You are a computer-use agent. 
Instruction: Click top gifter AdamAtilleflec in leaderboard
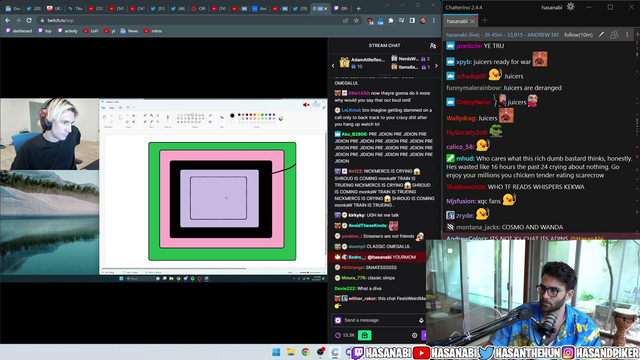362,62
